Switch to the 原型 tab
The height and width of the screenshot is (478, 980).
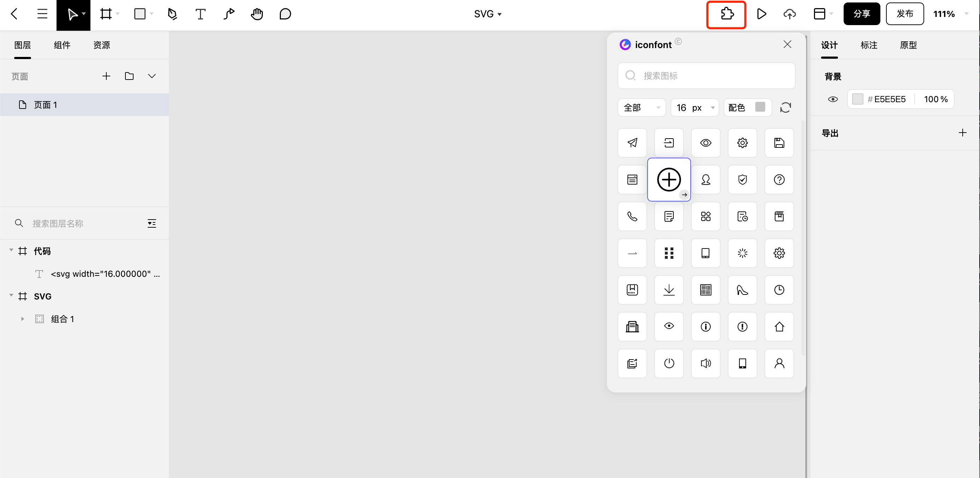(908, 45)
